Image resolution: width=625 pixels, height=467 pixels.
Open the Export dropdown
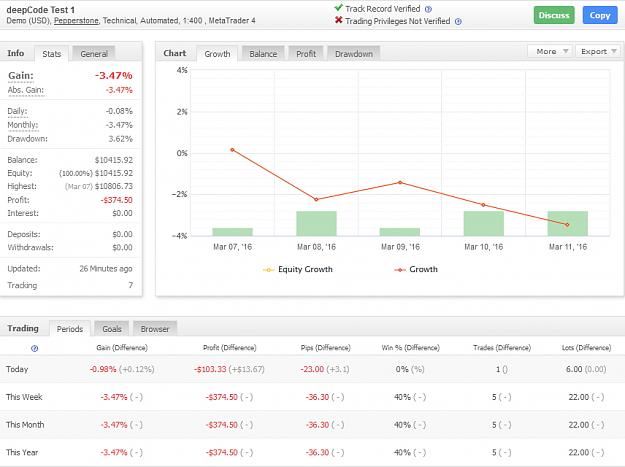click(598, 51)
